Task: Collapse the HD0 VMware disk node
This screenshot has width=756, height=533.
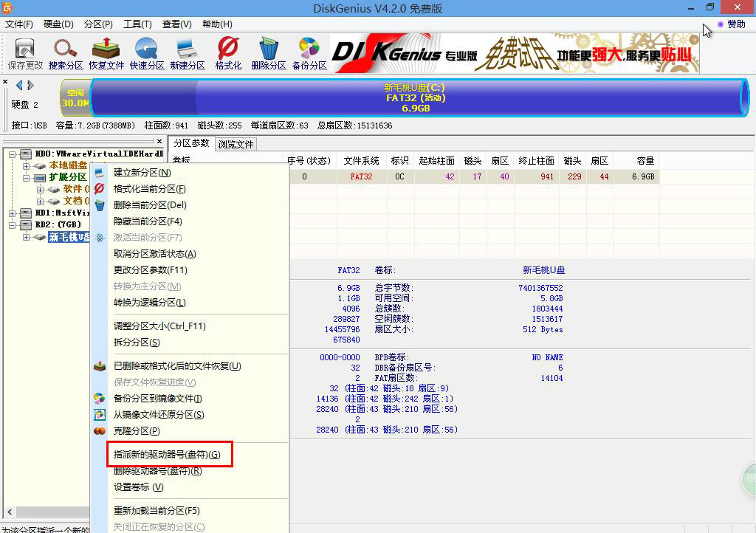Action: click(12, 154)
